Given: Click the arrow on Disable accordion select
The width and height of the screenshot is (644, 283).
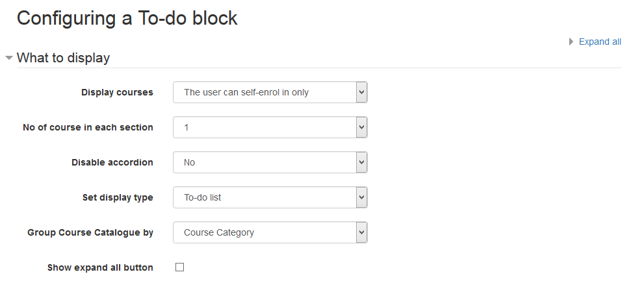Looking at the screenshot, I should click(x=362, y=162).
